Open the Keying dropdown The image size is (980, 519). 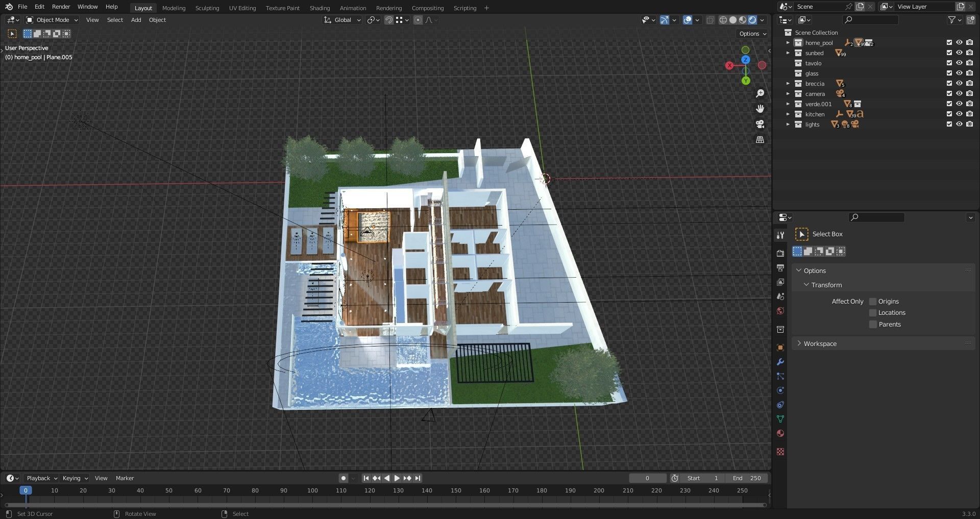(x=75, y=478)
